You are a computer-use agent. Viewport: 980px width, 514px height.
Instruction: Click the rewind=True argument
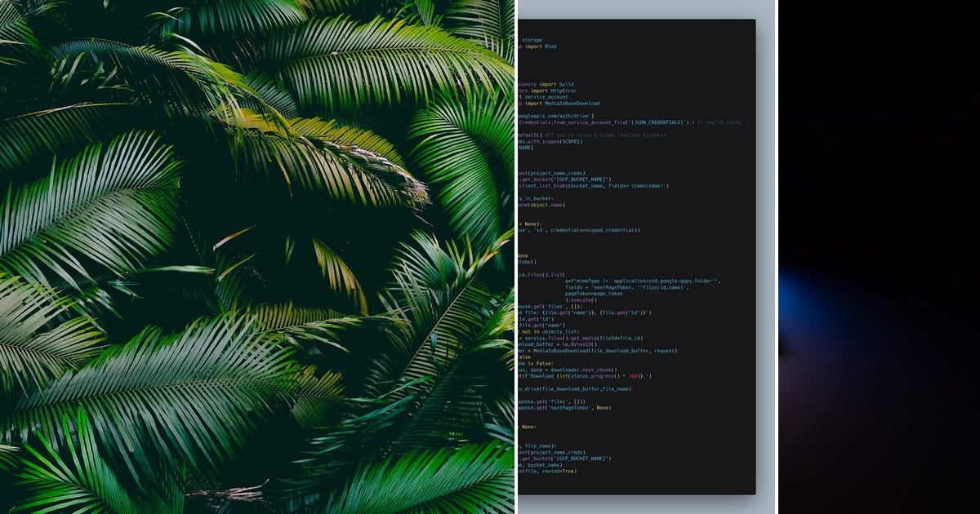tap(558, 471)
